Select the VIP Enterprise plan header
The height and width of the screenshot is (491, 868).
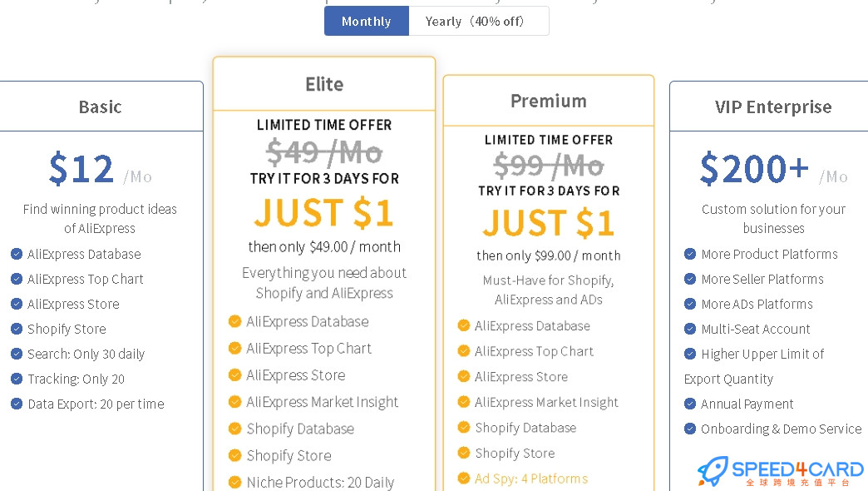coord(772,107)
